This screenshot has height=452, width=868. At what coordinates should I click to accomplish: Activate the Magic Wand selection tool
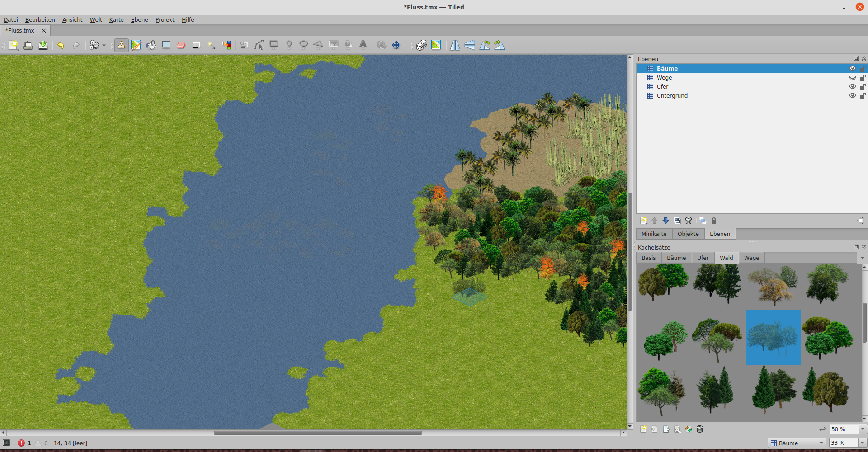click(x=211, y=45)
